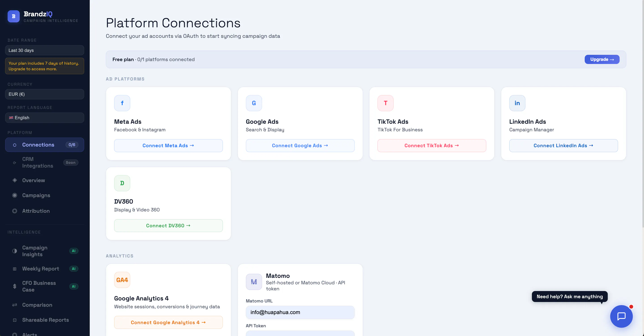Screen dimensions: 644x336
Task: Click the Weekly Report grid icon
Action: [15, 269]
